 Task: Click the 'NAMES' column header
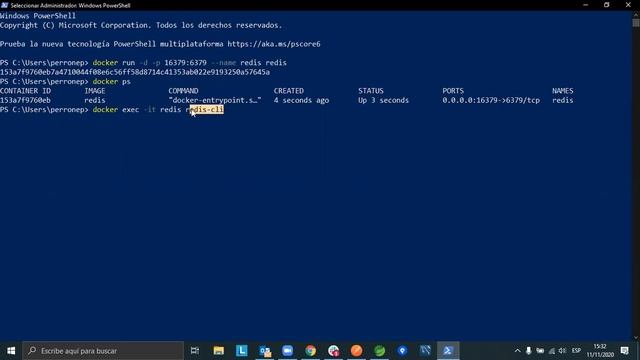(x=562, y=91)
